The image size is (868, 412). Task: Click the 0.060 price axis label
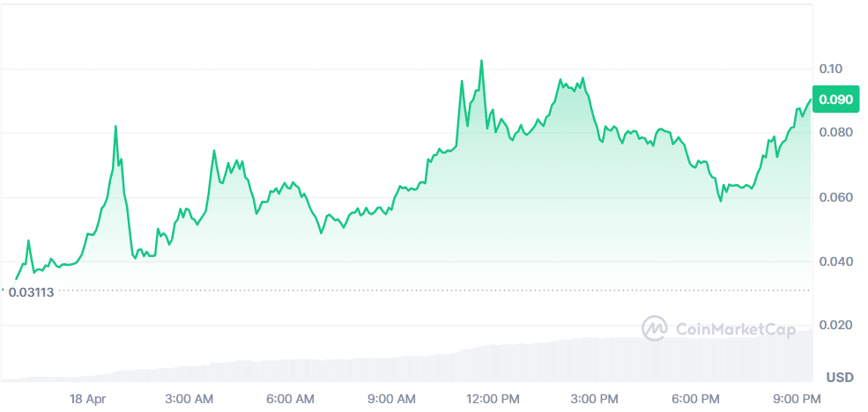point(834,197)
